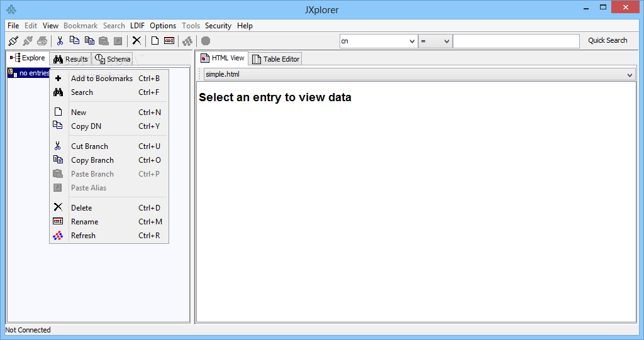
Task: Open the Security menu
Action: tap(218, 26)
